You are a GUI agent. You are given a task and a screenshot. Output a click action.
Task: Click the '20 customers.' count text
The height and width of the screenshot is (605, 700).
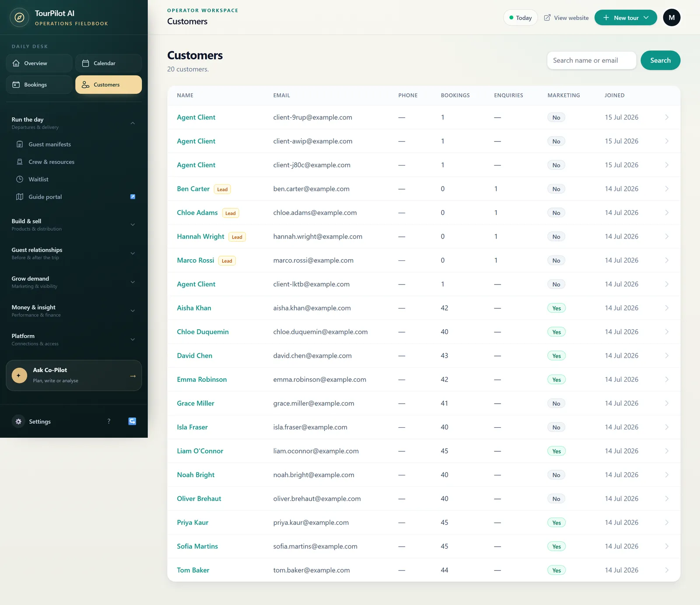[188, 69]
